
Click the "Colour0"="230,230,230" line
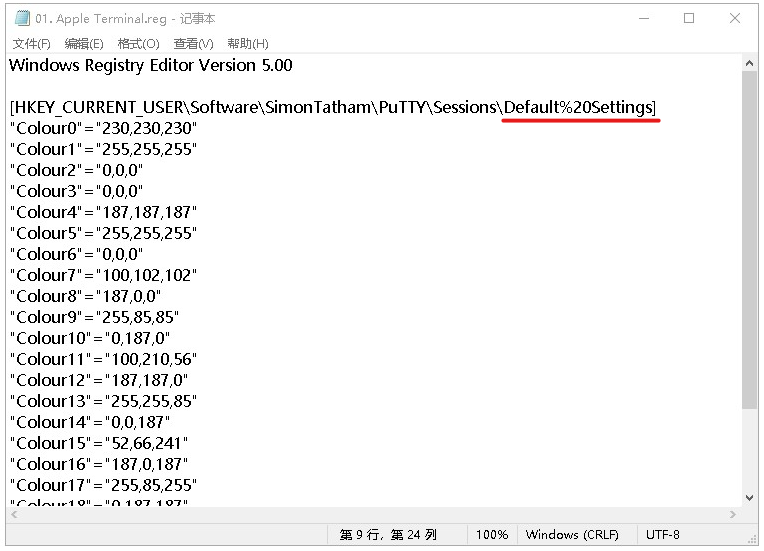(103, 128)
